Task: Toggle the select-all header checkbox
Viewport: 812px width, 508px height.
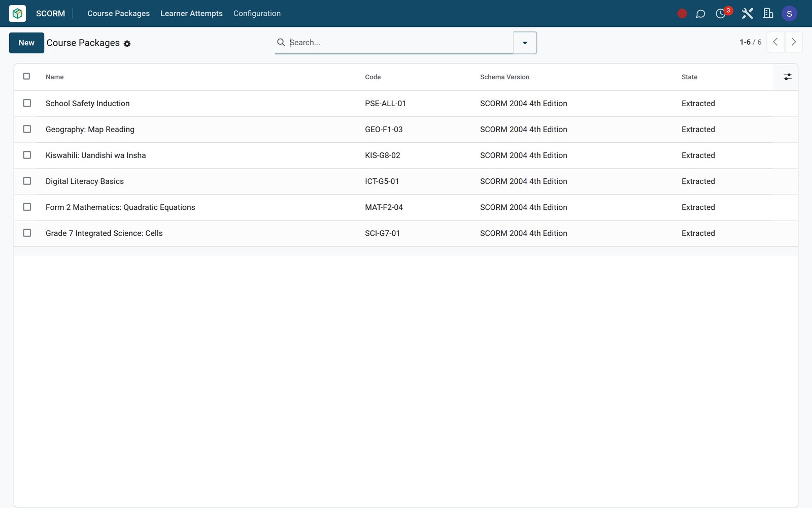Action: click(x=26, y=76)
